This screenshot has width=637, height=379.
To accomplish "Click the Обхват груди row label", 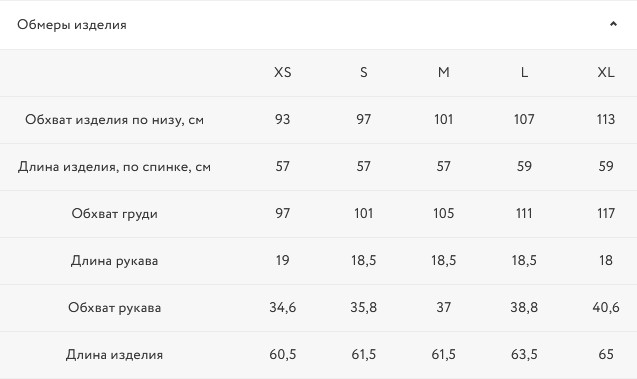I will (x=114, y=214).
